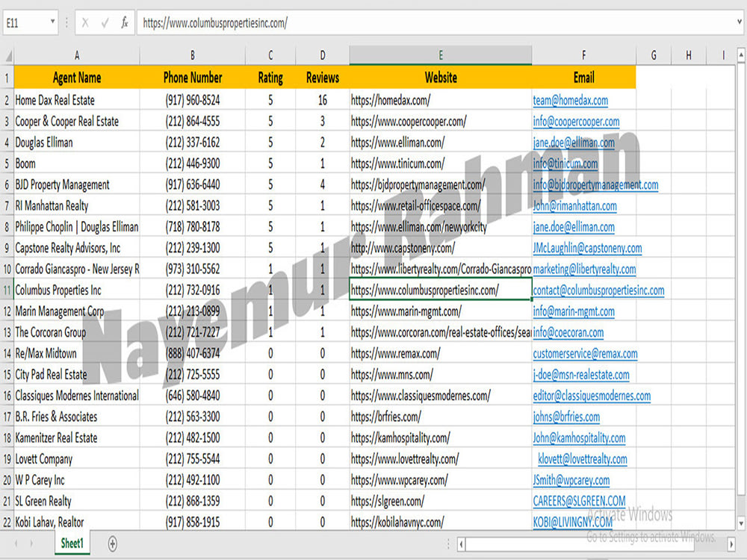Viewport: 747px width, 560px height.
Task: Open the CAREERS@SLGREEN.COM email link
Action: [x=580, y=501]
